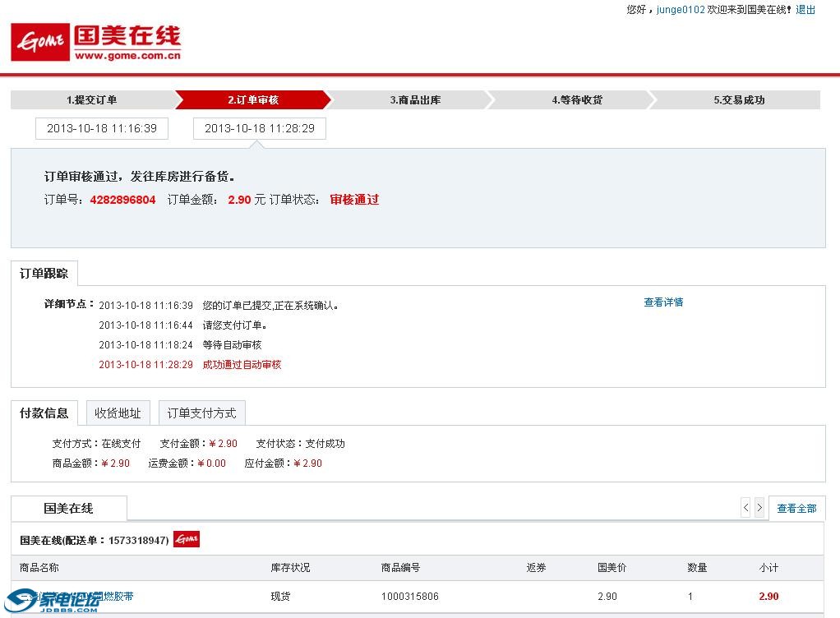Click the small GOME badge beside delivery number

[187, 539]
